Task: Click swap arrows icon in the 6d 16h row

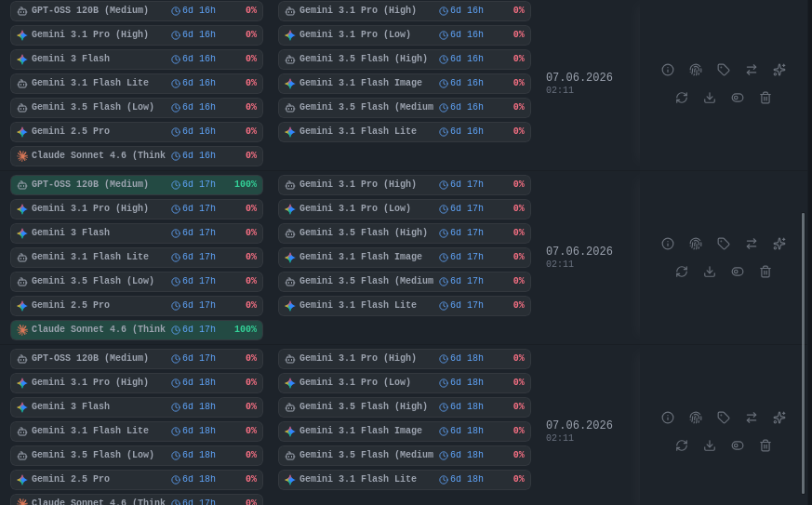Action: (752, 70)
